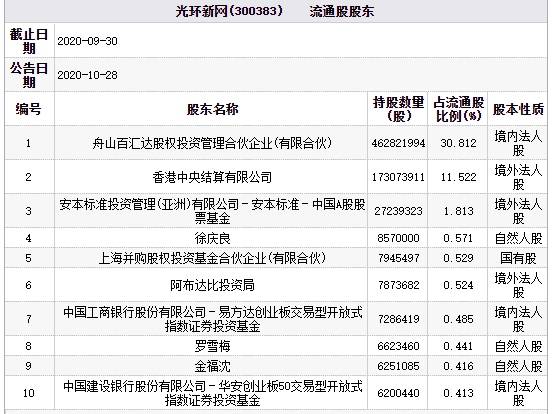Click share count 7286419

pos(398,319)
